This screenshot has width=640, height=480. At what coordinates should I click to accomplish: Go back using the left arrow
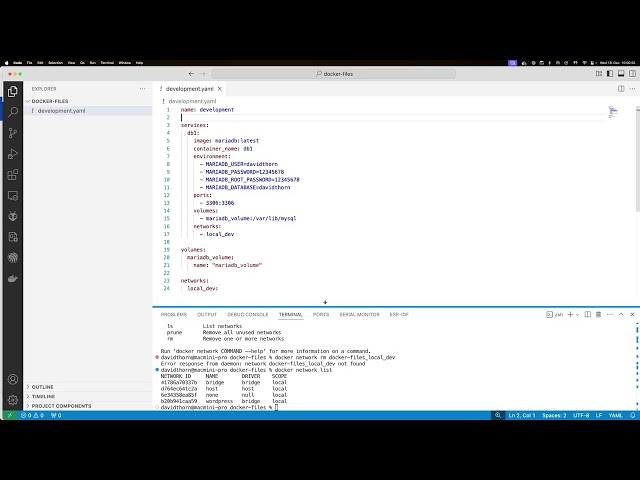tap(191, 74)
